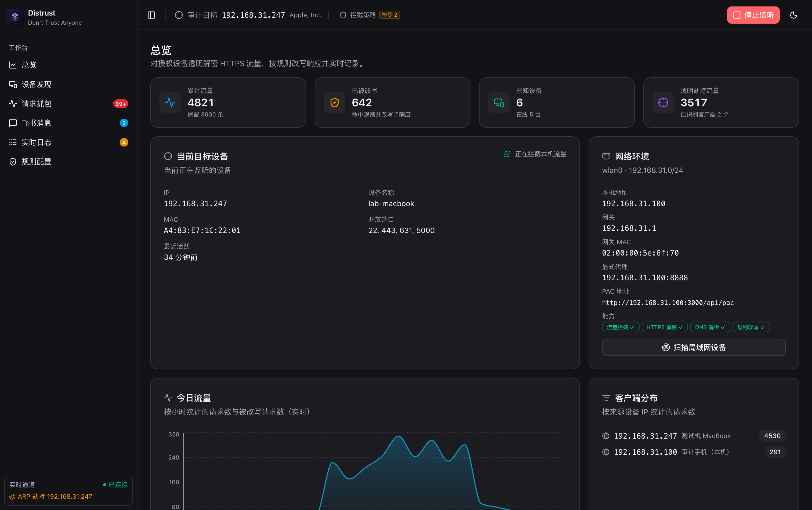Viewport: 812px width, 510px height.
Task: Toggle the sidebar panel icon
Action: pos(151,15)
